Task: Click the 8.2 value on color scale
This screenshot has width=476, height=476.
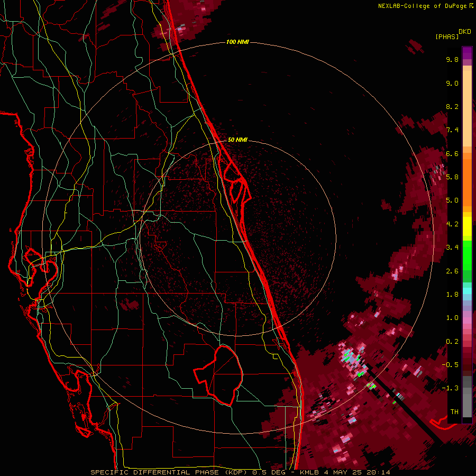Action: point(452,106)
